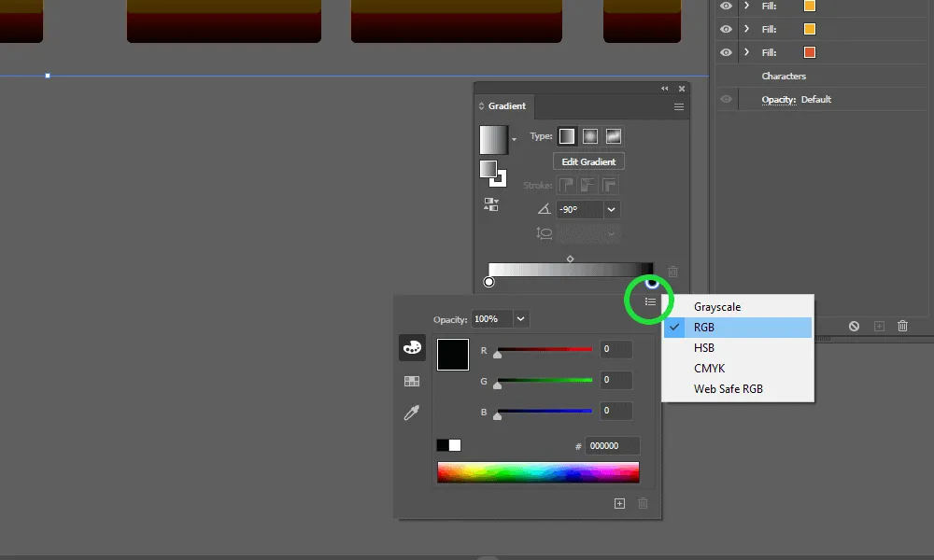Click the hex value field 000000

click(x=613, y=446)
